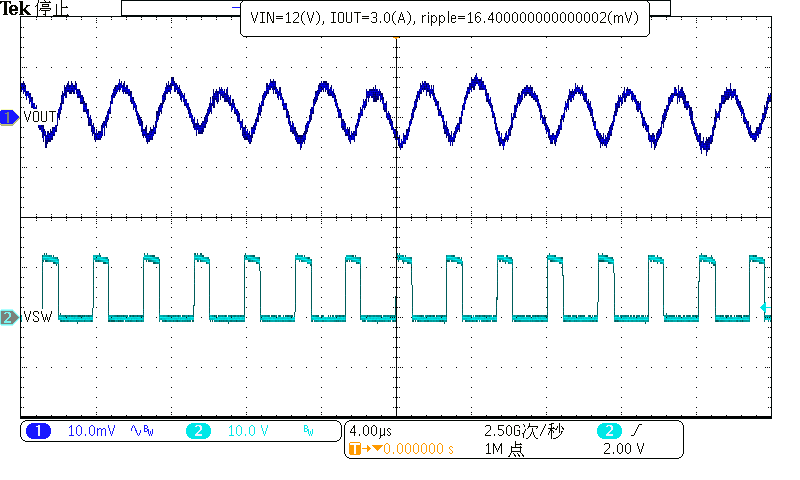Viewport: 800px width, 480px height.
Task: Click the orange trigger delay T icon
Action: (354, 449)
